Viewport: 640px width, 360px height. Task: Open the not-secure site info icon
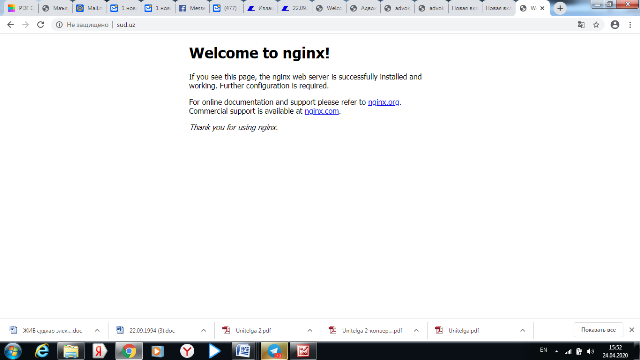(59, 25)
